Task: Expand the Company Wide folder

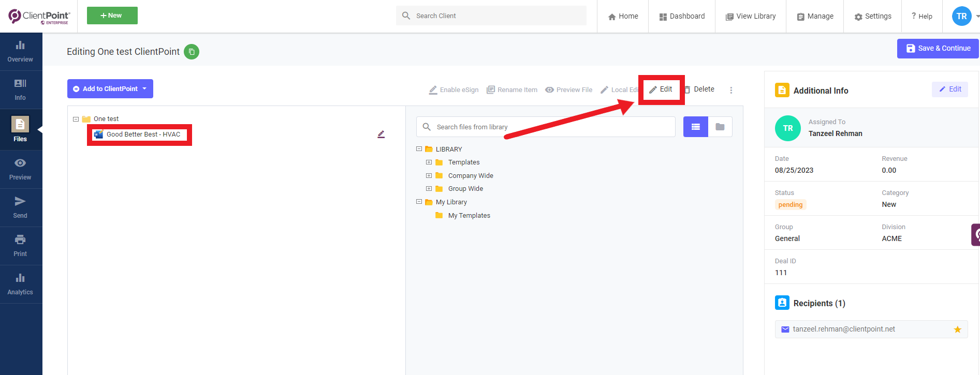Action: point(429,175)
